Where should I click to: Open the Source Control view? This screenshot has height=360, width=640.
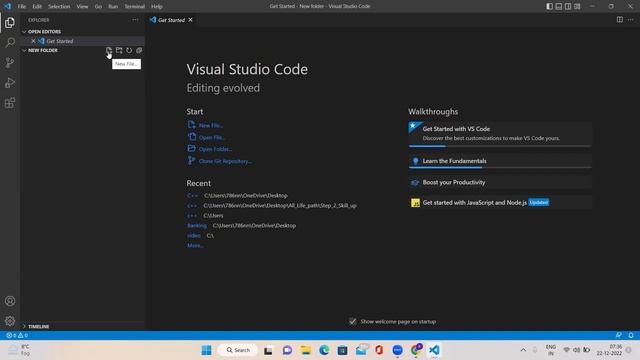10,62
